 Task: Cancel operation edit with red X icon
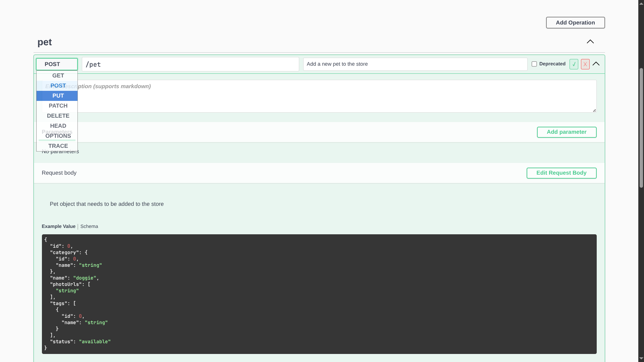coord(585,64)
